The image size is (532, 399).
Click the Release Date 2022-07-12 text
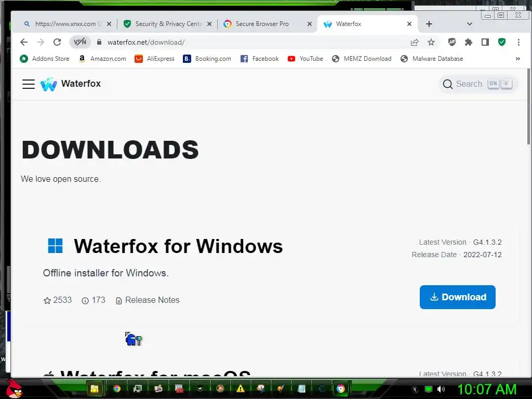click(456, 255)
